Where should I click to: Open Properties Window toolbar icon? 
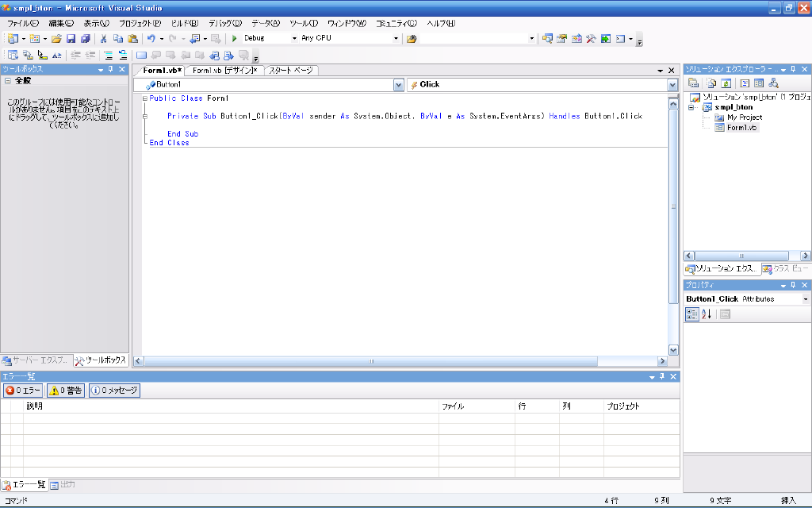[562, 39]
